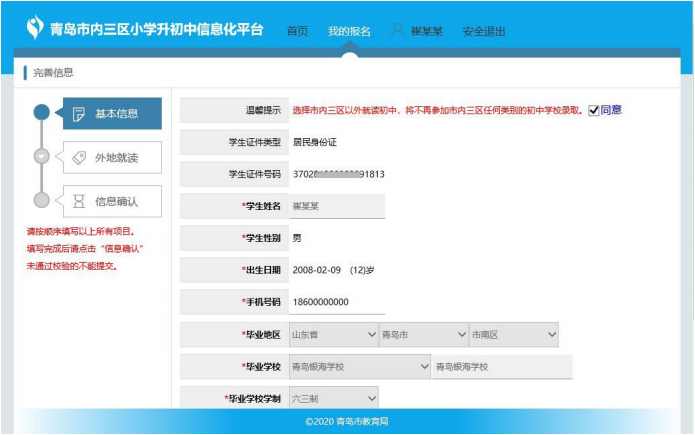Image resolution: width=695 pixels, height=435 pixels.
Task: Click the second gray step circle
Action: tap(41, 157)
